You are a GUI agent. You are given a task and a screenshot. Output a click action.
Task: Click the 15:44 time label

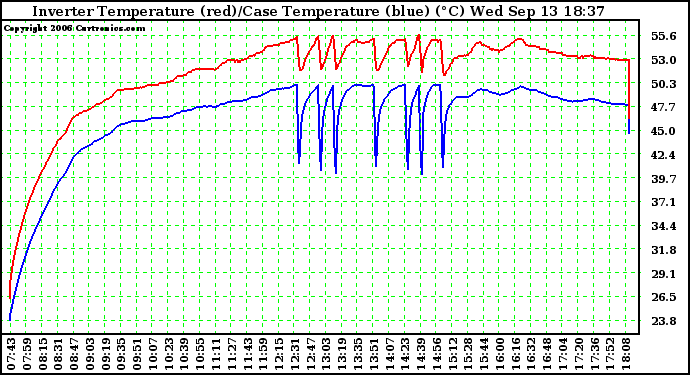tap(484, 354)
